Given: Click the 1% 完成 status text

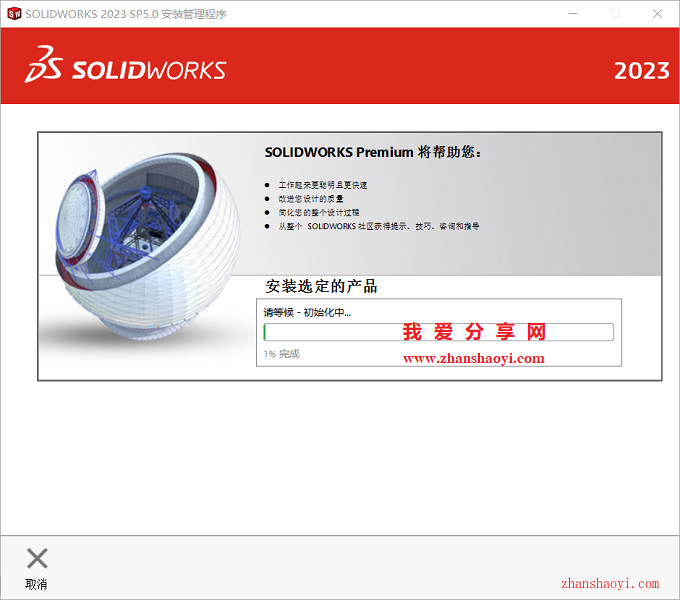Looking at the screenshot, I should [281, 354].
